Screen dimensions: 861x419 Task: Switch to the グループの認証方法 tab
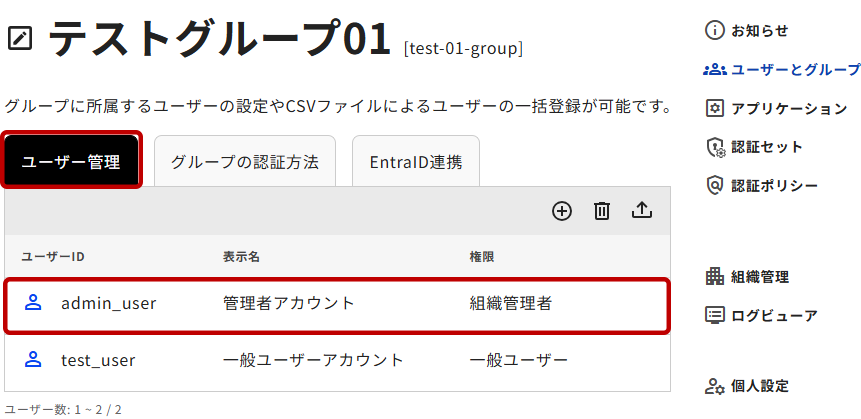click(x=244, y=161)
